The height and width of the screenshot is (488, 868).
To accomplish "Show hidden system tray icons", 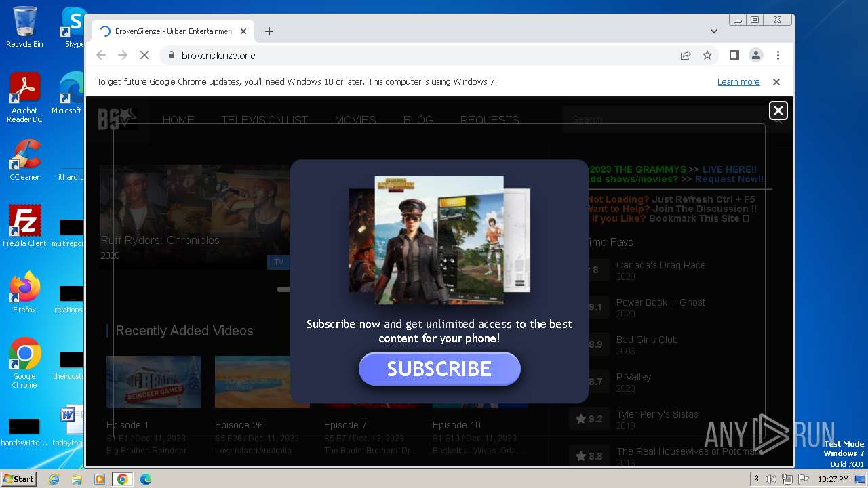I will [x=756, y=479].
